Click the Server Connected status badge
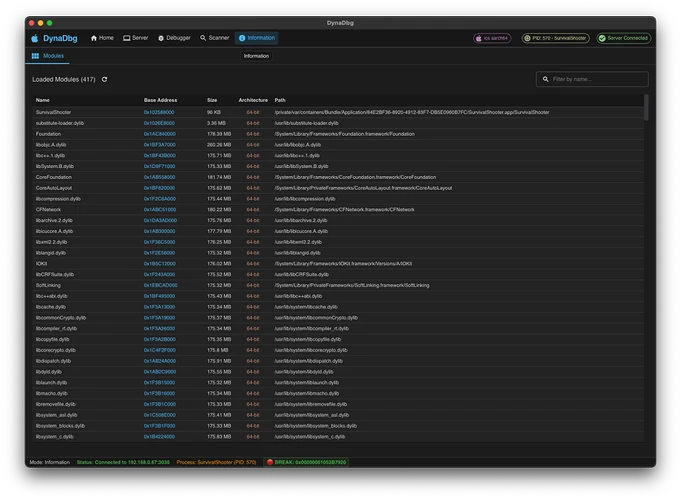 point(623,38)
